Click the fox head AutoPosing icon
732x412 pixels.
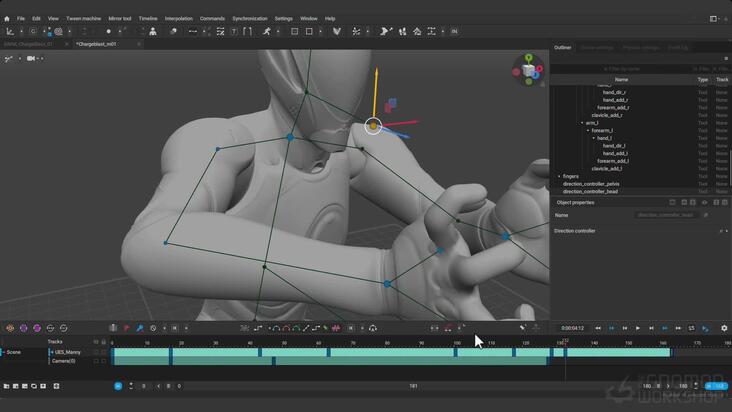point(337,32)
